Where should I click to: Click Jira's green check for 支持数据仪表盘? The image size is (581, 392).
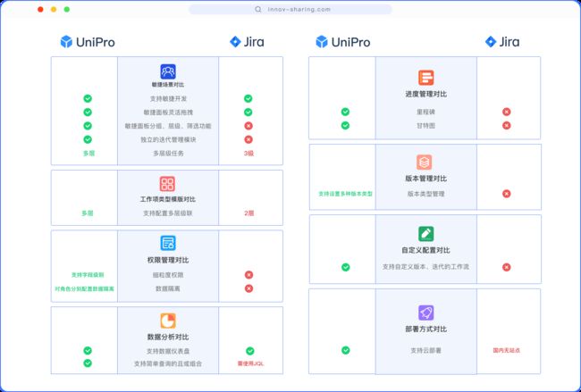point(250,351)
